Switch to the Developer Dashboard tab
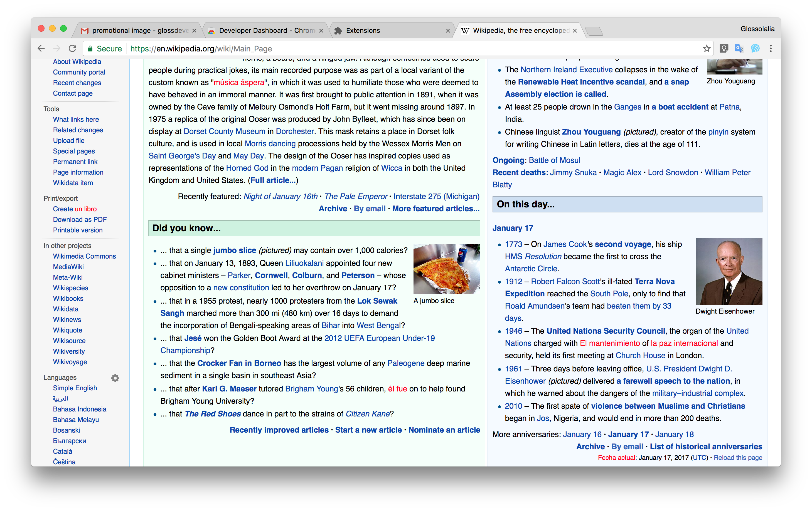 (265, 30)
